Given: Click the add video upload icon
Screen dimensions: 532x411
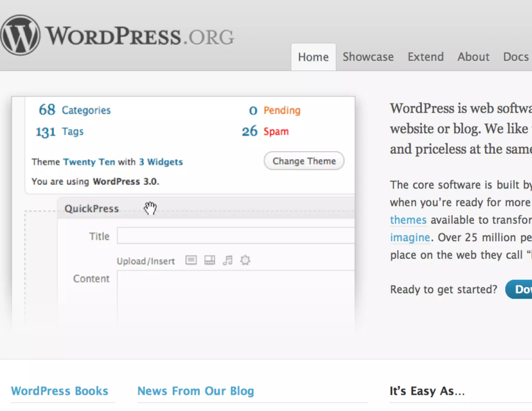Looking at the screenshot, I should [x=209, y=260].
